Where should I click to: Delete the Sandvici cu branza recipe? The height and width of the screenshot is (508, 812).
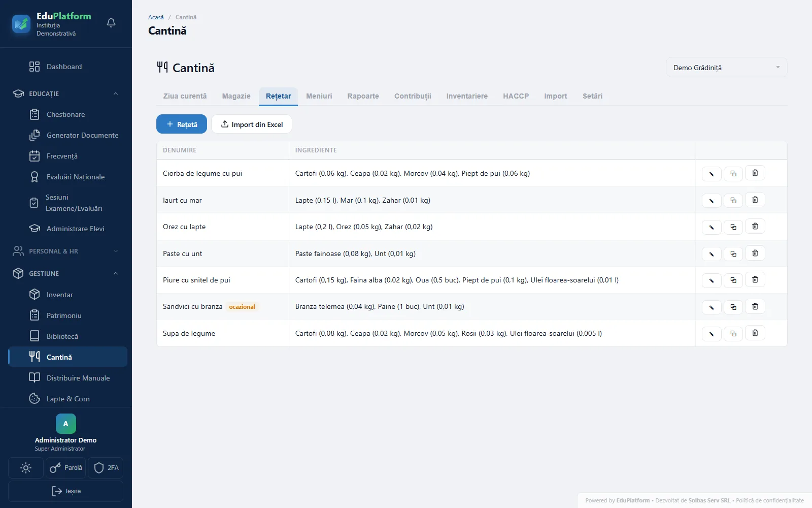(755, 306)
